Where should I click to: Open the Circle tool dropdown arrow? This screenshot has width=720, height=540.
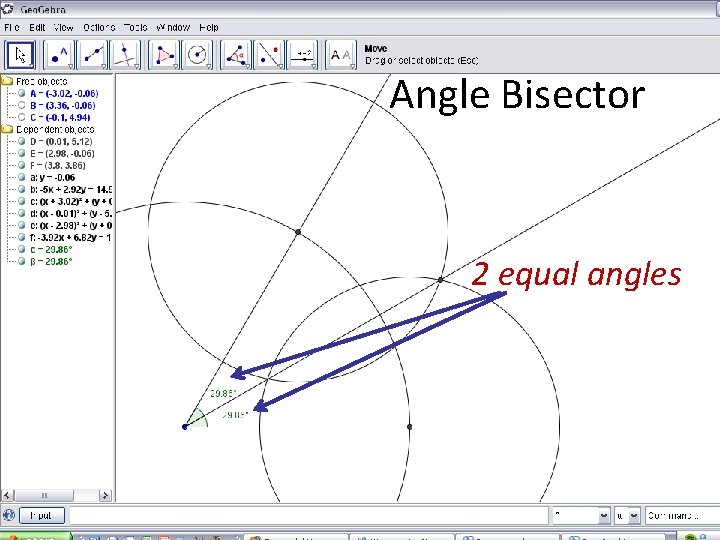click(209, 67)
